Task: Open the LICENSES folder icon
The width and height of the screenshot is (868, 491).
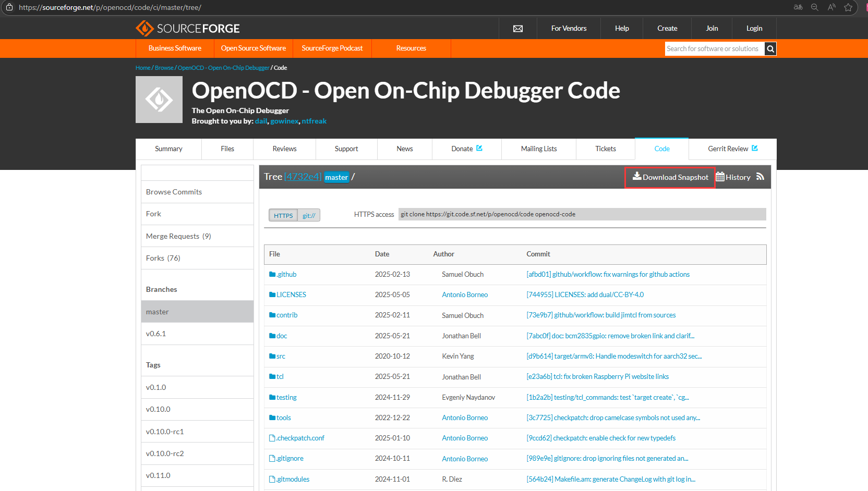Action: [272, 294]
